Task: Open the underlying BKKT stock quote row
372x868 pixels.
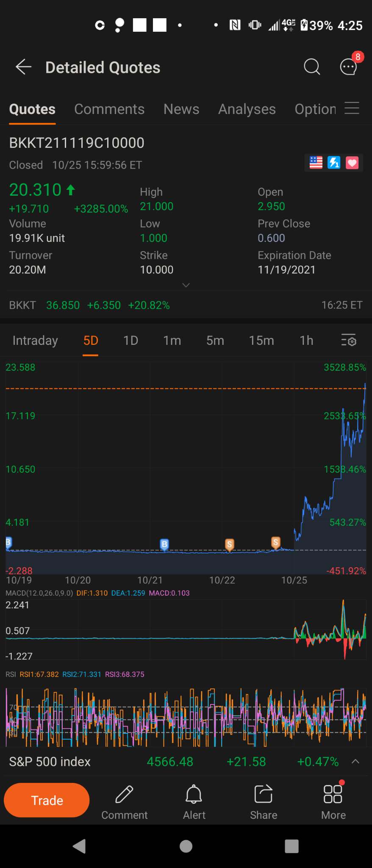Action: [x=186, y=305]
